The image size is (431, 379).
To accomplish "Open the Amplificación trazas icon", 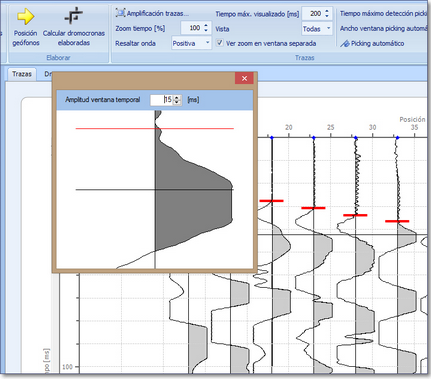I will 120,13.
